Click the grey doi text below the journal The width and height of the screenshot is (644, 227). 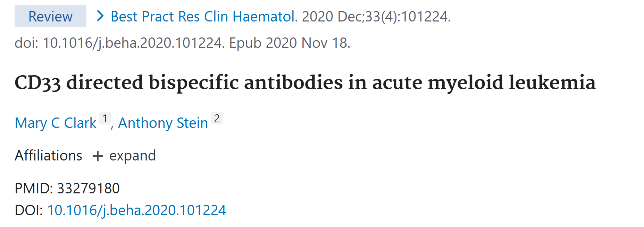pyautogui.click(x=118, y=43)
